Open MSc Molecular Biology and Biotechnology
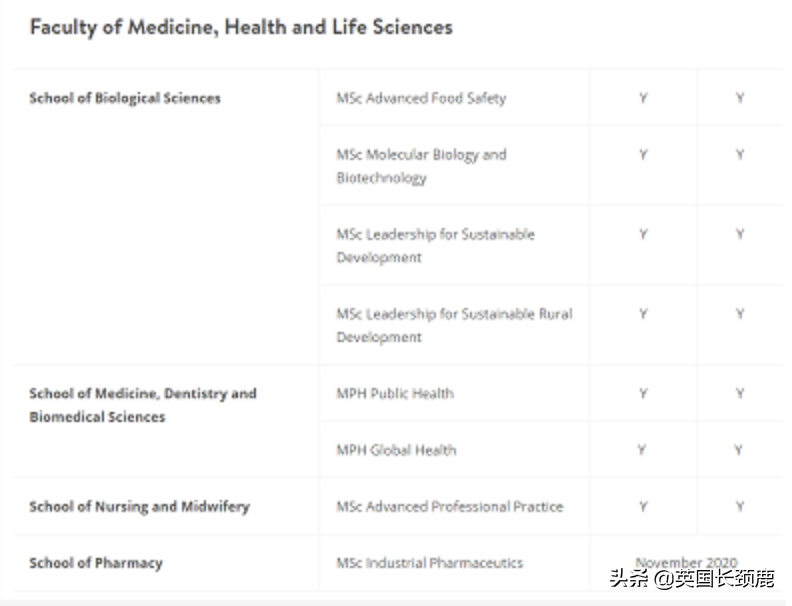The width and height of the screenshot is (792, 606). 421,166
